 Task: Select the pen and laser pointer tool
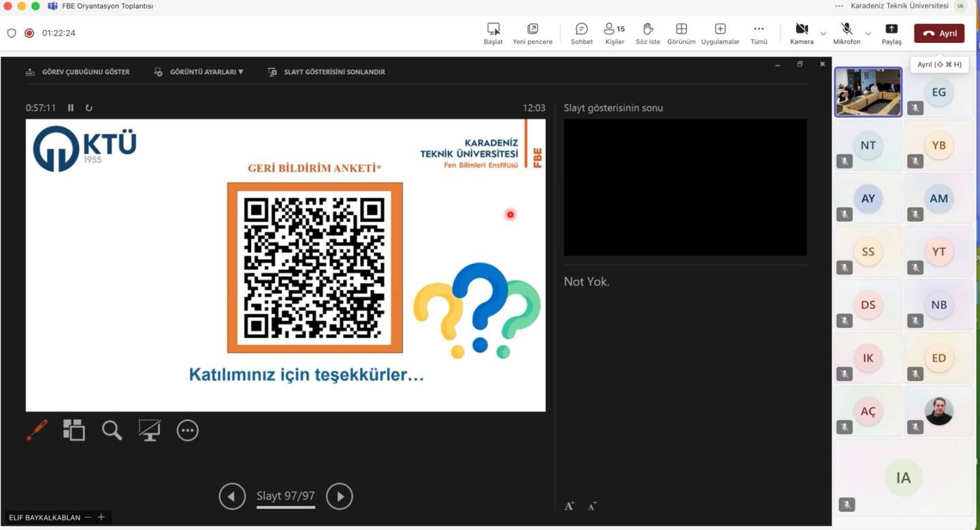coord(37,430)
